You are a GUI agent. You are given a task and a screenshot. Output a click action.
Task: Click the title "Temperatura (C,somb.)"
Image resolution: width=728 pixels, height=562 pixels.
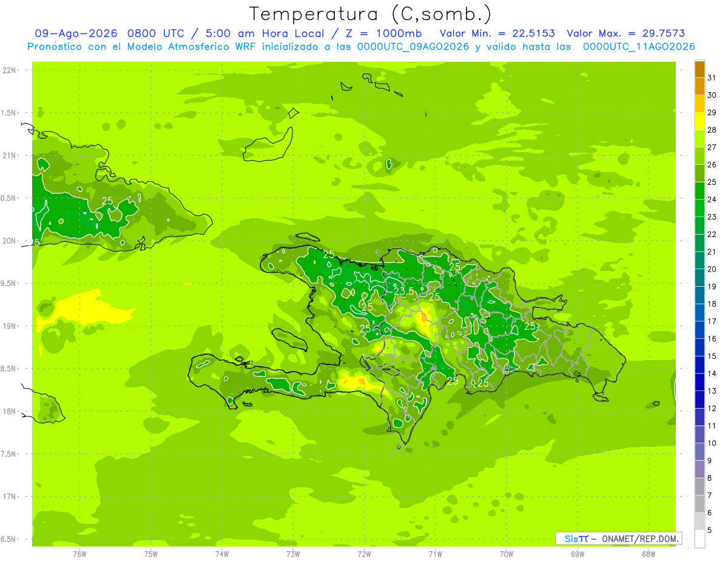371,13
